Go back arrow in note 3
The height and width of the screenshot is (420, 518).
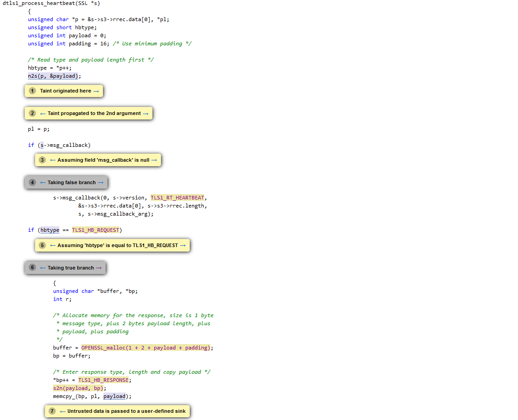click(53, 160)
